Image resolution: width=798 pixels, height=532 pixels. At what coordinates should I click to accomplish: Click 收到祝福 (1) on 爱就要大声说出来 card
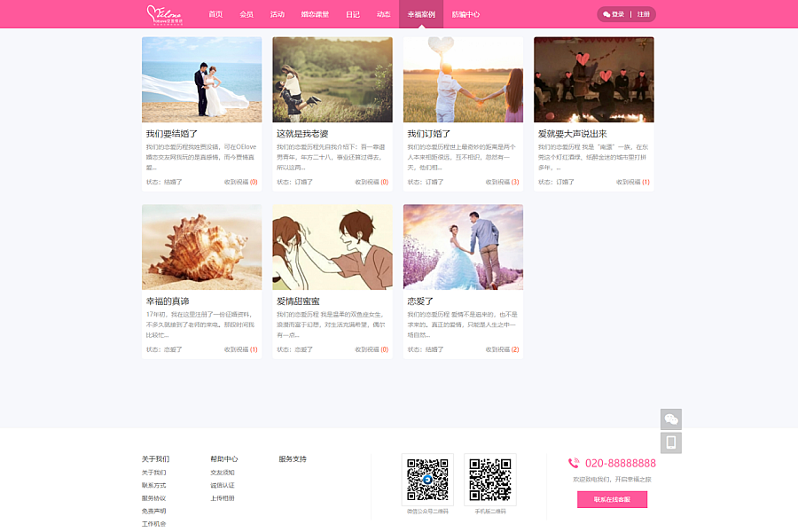[x=633, y=182]
